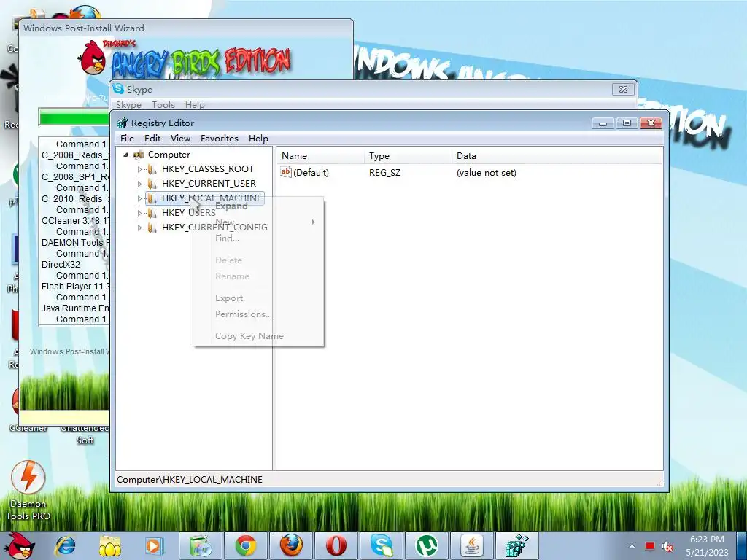Launch Internet Explorer from the taskbar
747x560 pixels.
point(65,545)
